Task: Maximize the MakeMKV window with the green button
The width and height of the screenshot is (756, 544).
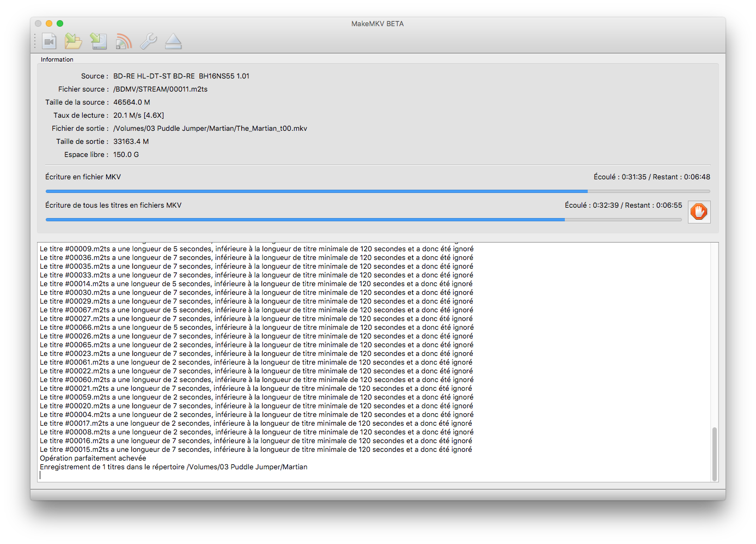Action: (60, 23)
